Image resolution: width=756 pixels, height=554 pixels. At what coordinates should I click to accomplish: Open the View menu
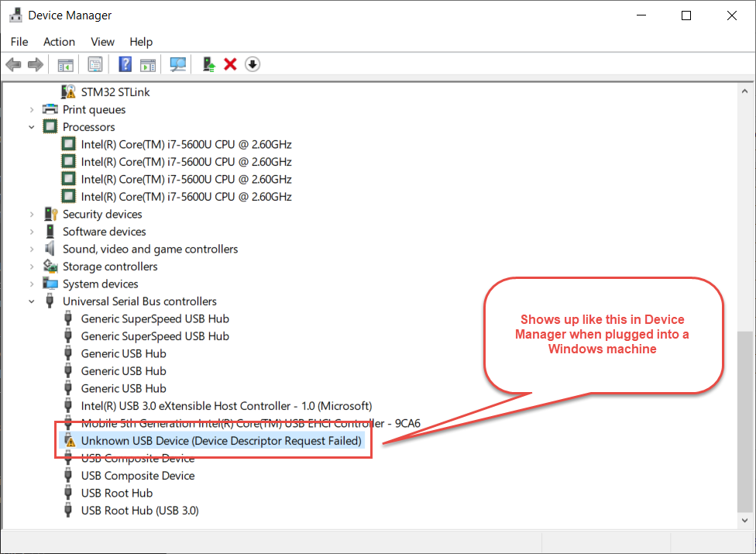(x=102, y=42)
